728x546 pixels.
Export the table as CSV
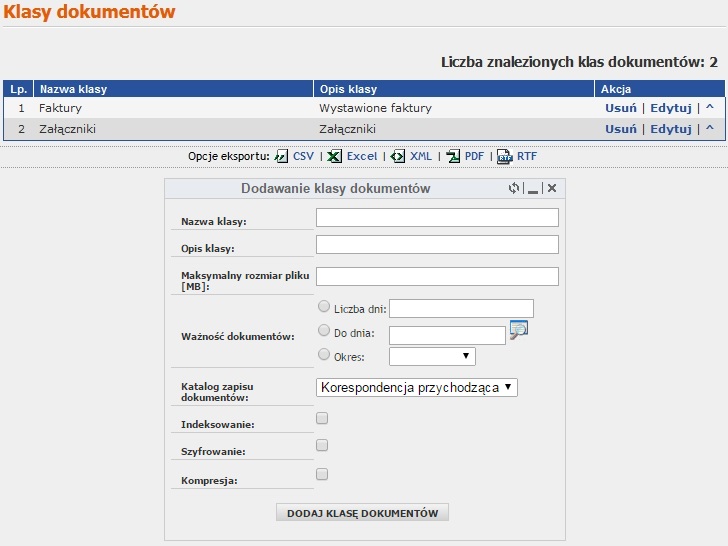pyautogui.click(x=303, y=157)
